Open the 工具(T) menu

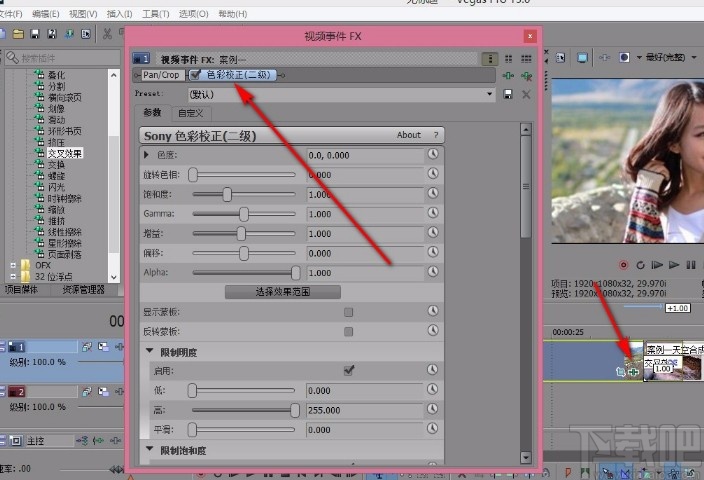point(156,14)
